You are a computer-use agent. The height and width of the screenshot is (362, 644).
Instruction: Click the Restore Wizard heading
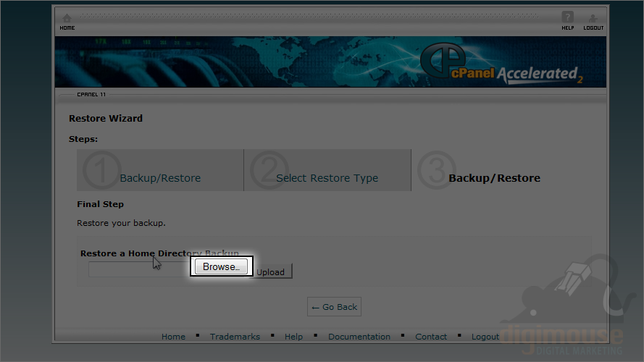coord(106,118)
